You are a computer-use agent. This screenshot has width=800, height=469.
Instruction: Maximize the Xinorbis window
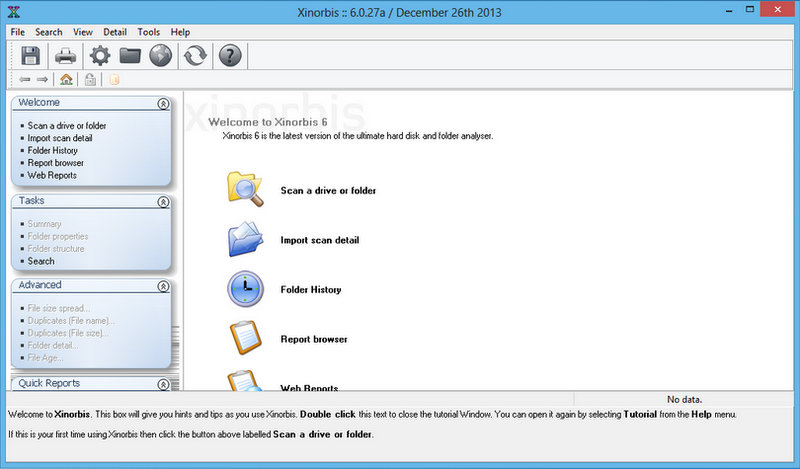tap(750, 10)
